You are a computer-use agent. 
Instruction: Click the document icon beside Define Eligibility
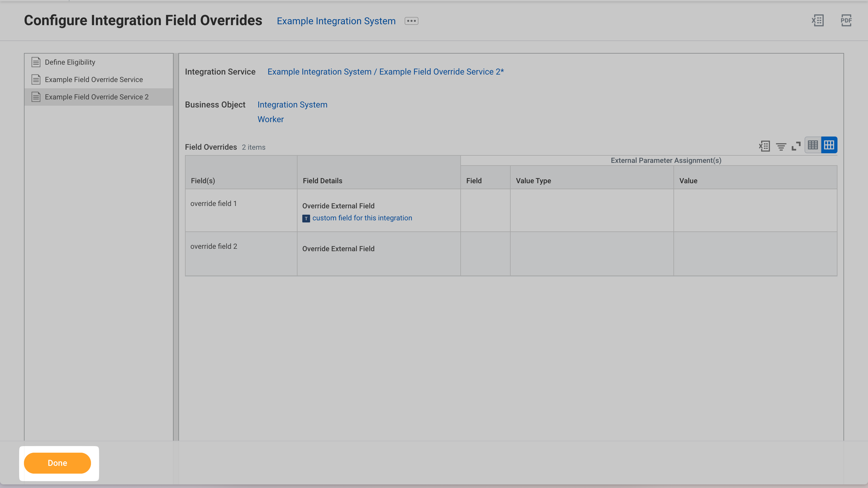coord(36,62)
